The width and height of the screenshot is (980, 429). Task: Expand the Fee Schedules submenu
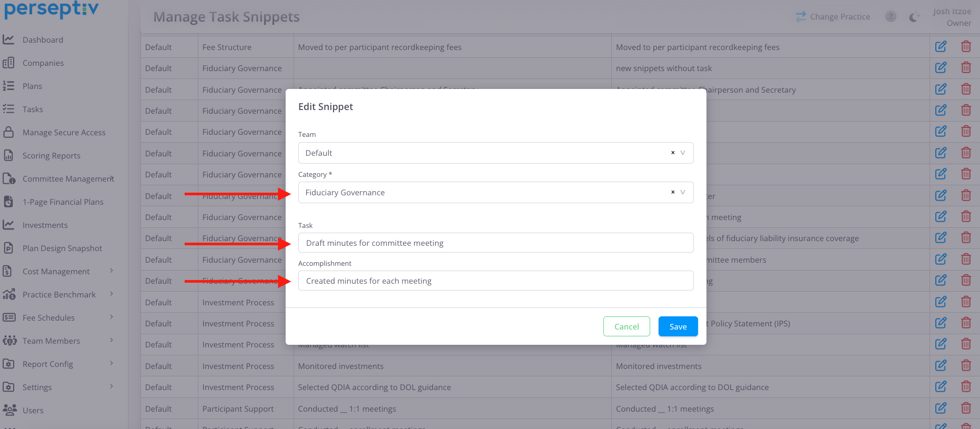click(x=111, y=317)
